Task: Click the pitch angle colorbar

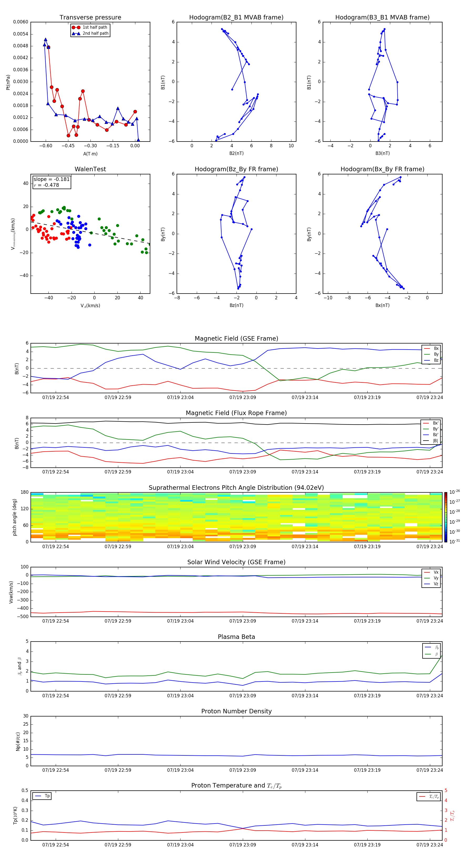Action: 446,517
